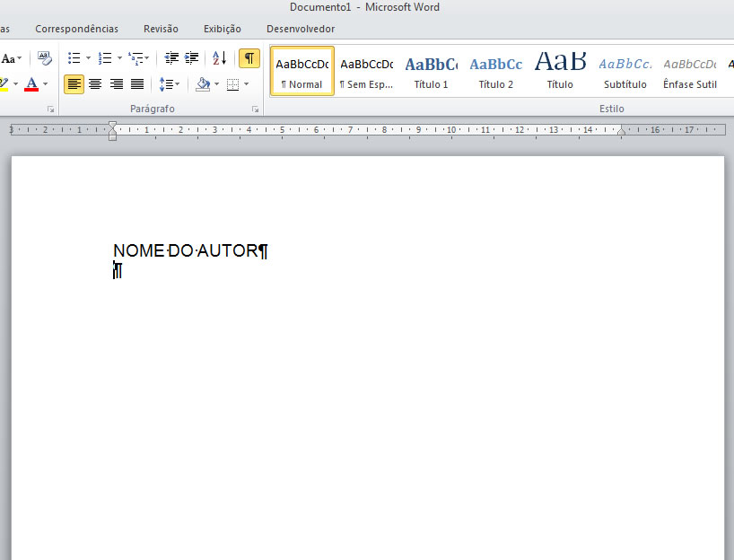The height and width of the screenshot is (560, 734).
Task: Open the Highlight color dropdown arrow
Action: [x=15, y=84]
